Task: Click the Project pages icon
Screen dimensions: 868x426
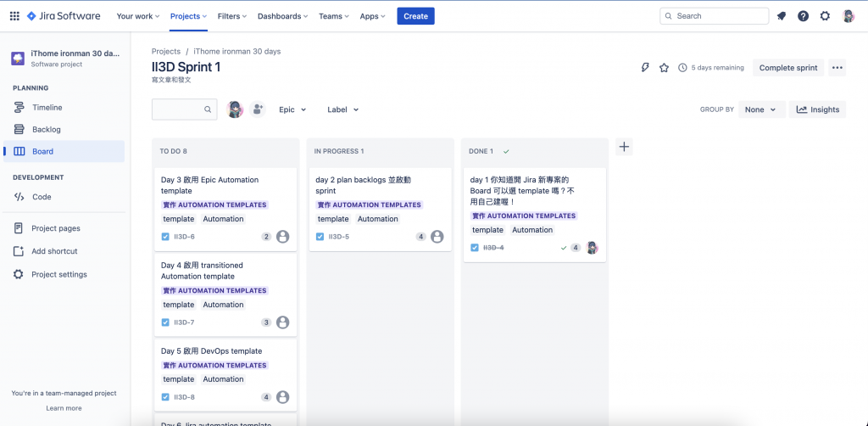Action: (19, 228)
